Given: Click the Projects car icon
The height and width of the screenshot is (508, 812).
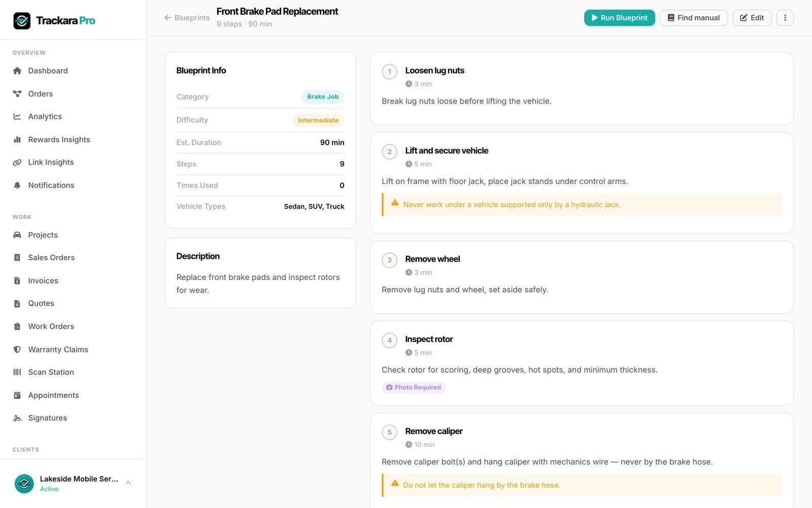Looking at the screenshot, I should point(17,235).
